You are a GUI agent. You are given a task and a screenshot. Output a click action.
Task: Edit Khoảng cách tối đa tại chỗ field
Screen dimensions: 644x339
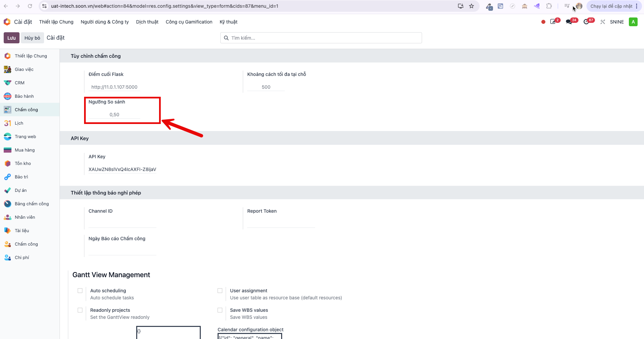[266, 87]
